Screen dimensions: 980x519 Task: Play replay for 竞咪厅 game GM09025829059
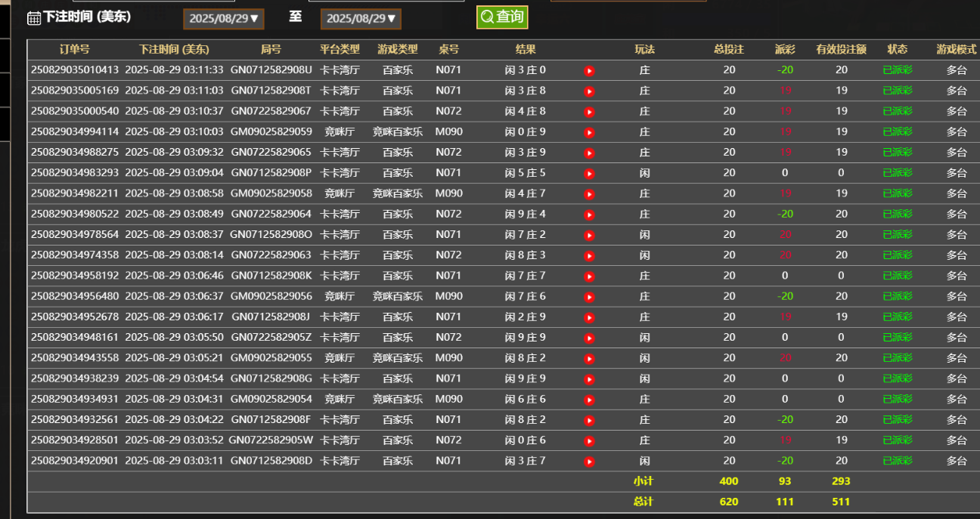[x=589, y=131]
